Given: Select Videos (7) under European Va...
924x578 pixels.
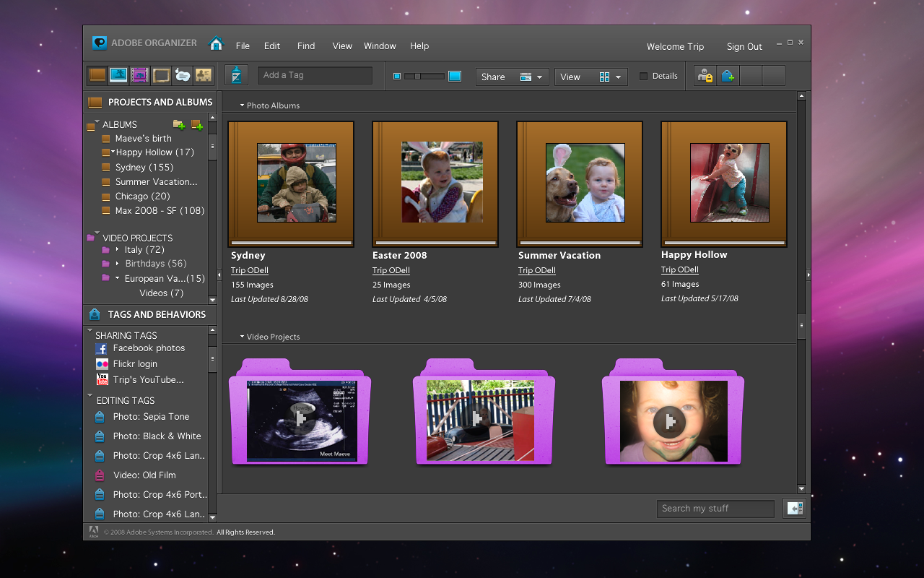Looking at the screenshot, I should pos(162,293).
